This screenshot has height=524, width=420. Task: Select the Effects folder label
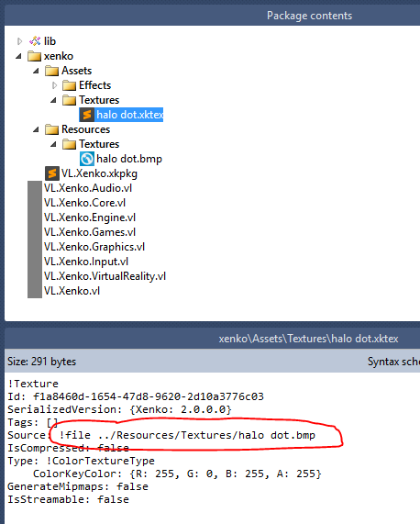click(94, 85)
